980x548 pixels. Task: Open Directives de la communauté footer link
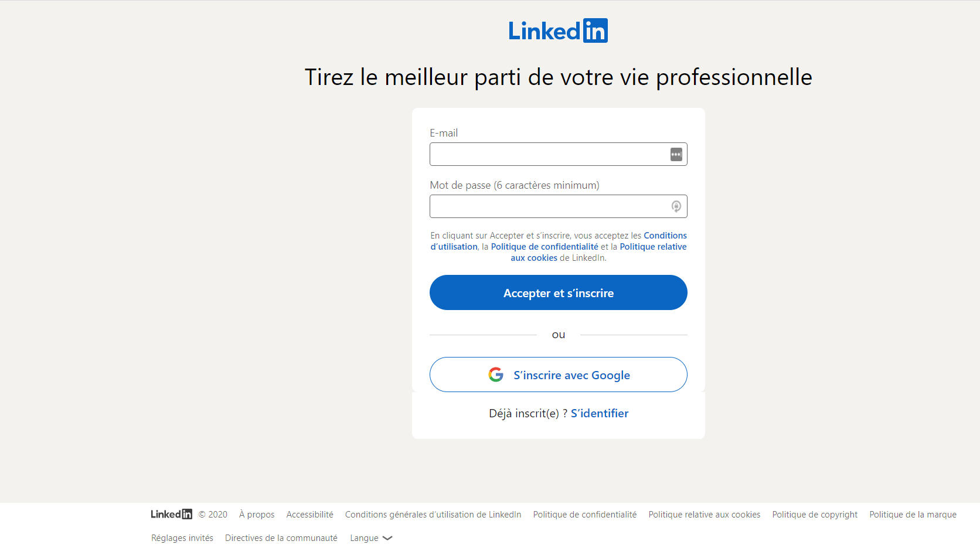click(281, 538)
